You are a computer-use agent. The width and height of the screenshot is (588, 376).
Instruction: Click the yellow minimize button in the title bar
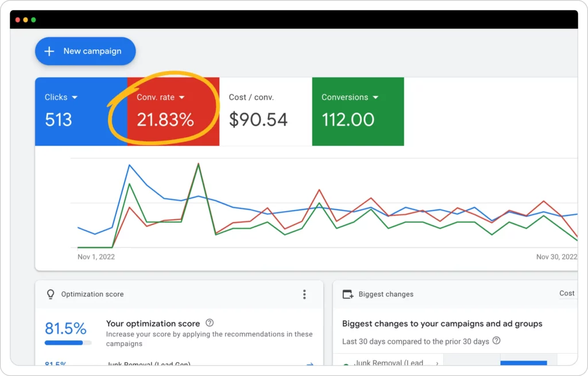tap(25, 20)
